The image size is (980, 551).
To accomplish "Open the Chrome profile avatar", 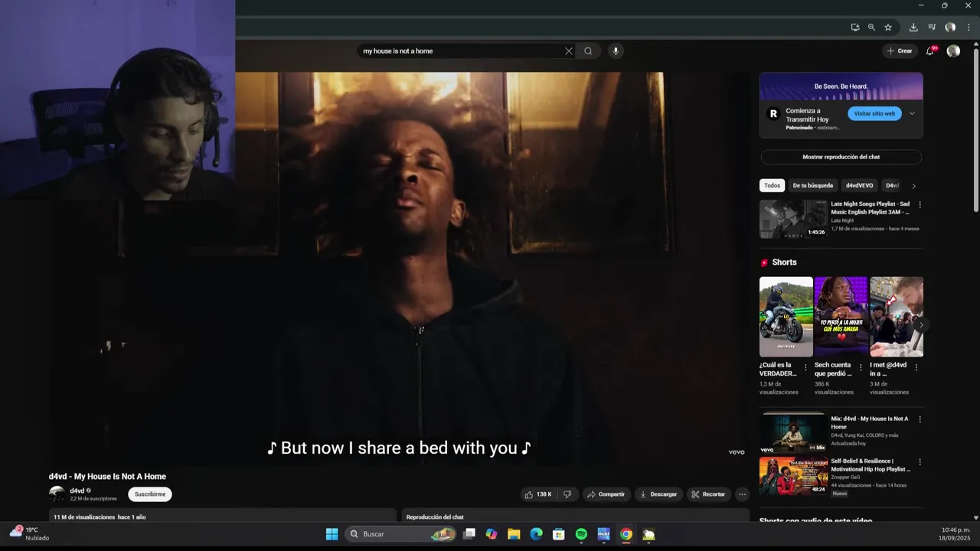I will (x=950, y=27).
